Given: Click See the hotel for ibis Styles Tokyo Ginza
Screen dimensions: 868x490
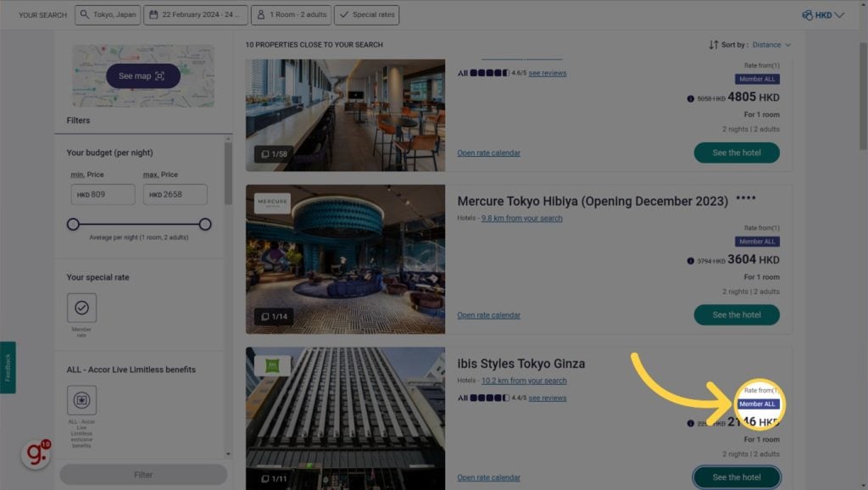Looking at the screenshot, I should coord(737,477).
